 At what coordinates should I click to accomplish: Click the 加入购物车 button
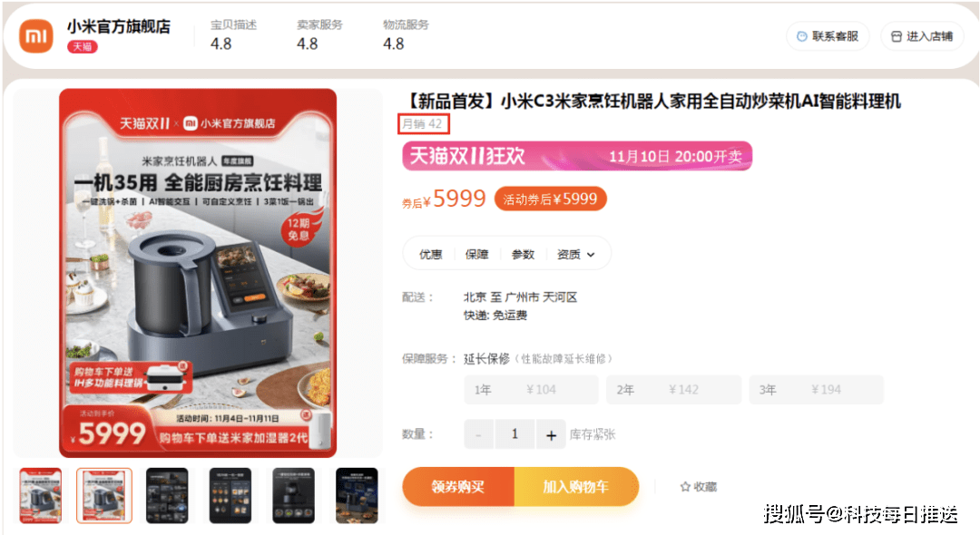(x=576, y=486)
